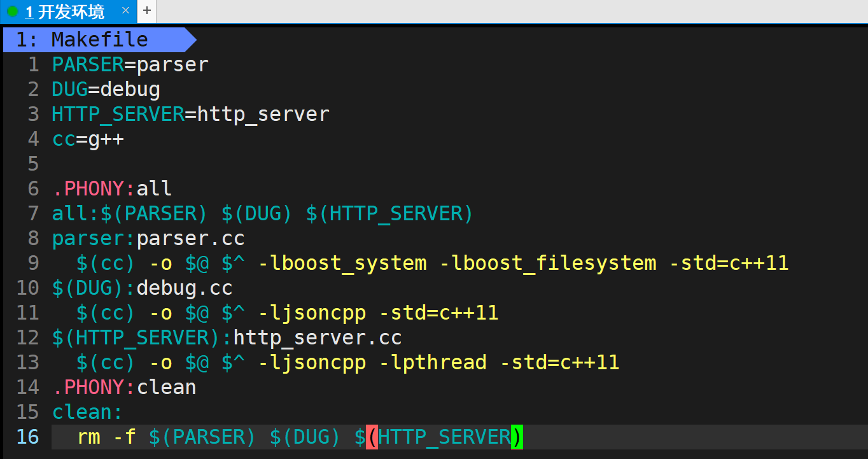The height and width of the screenshot is (459, 868).
Task: Click PARSER=parser on line 1
Action: [130, 64]
